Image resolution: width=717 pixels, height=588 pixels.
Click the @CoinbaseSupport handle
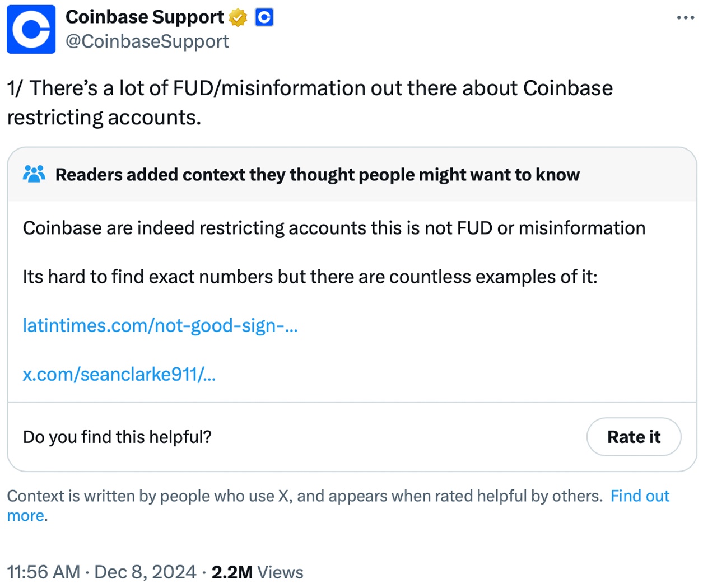[147, 41]
